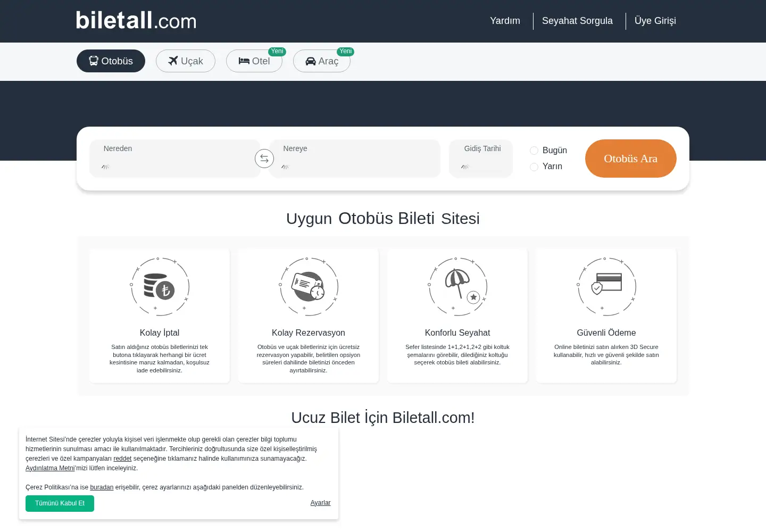This screenshot has width=766, height=532.
Task: Click the Yeni badge on Otel tab
Action: coord(277,52)
